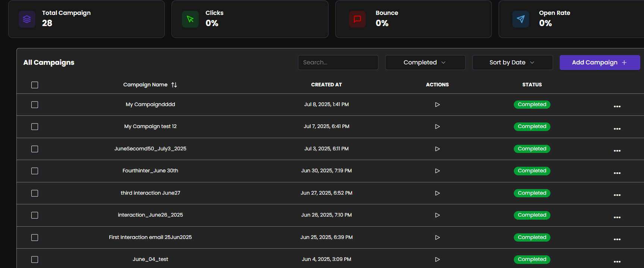Expand the Sort by Date dropdown
Screen dimensions: 644x268
click(512, 63)
